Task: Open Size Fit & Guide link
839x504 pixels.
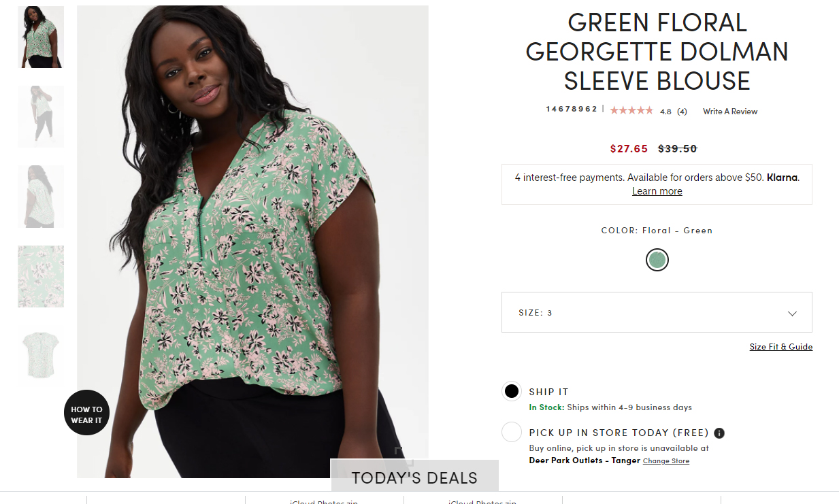Action: [x=780, y=347]
